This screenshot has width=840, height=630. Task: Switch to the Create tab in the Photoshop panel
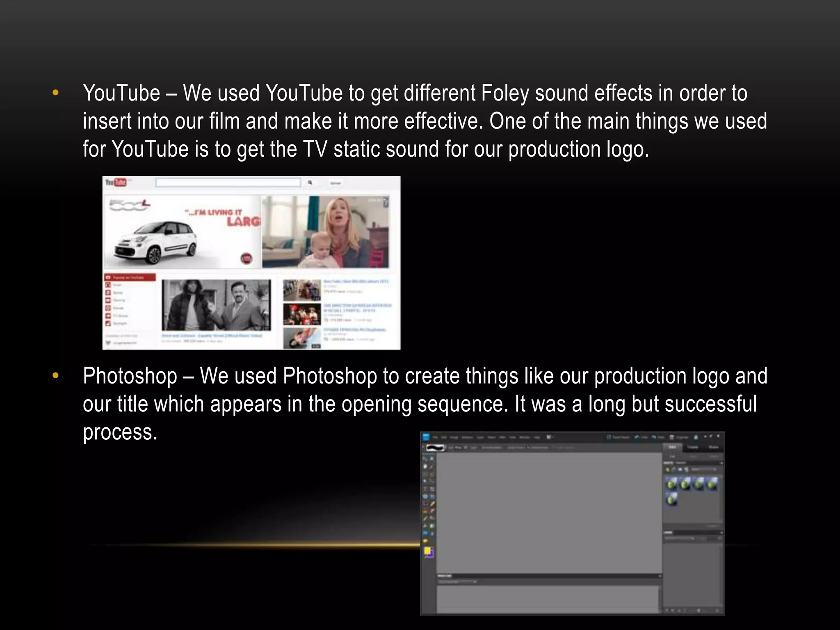(693, 447)
